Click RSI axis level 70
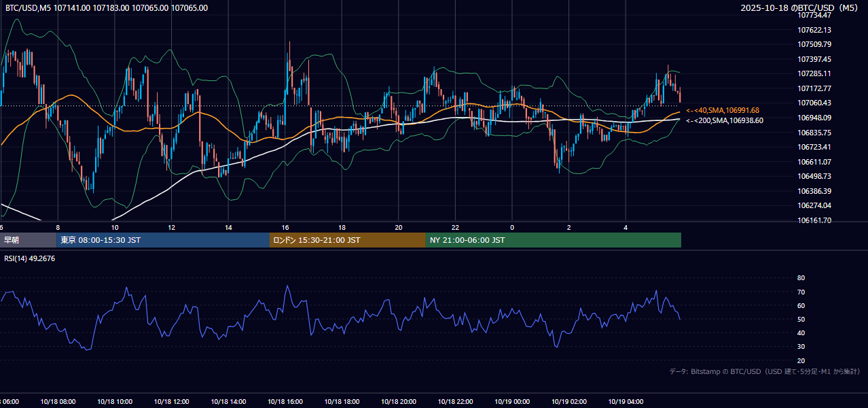Viewport: 868px width, 408px height. pyautogui.click(x=801, y=292)
